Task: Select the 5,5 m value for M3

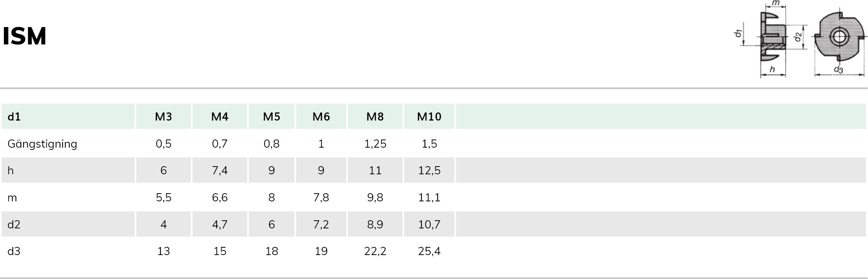Action: [x=164, y=197]
